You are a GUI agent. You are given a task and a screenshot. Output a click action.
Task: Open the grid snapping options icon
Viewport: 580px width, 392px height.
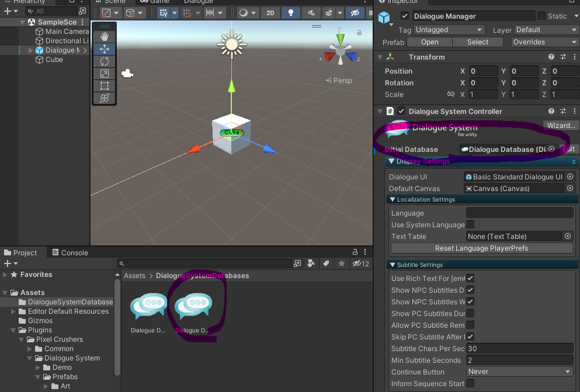tap(187, 13)
